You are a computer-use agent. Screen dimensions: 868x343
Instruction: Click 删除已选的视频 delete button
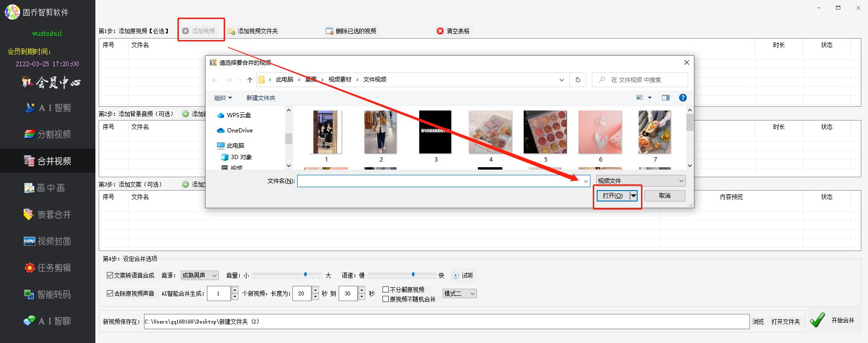point(351,31)
